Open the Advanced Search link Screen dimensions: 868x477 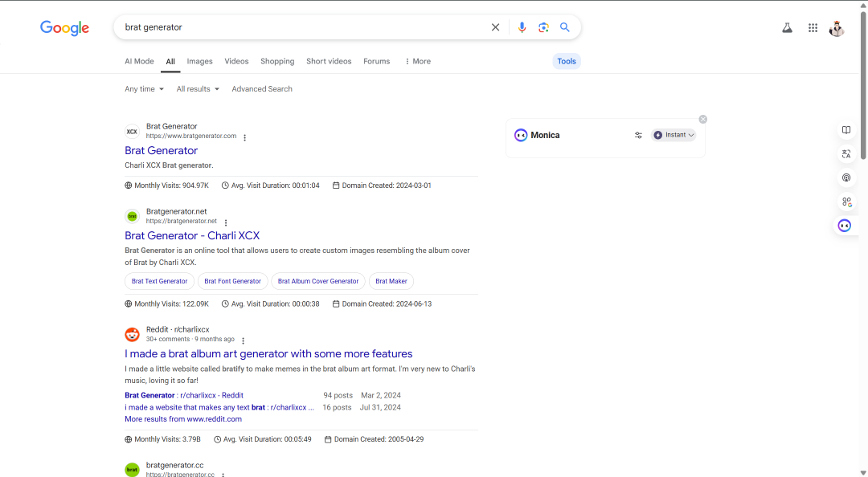coord(262,88)
